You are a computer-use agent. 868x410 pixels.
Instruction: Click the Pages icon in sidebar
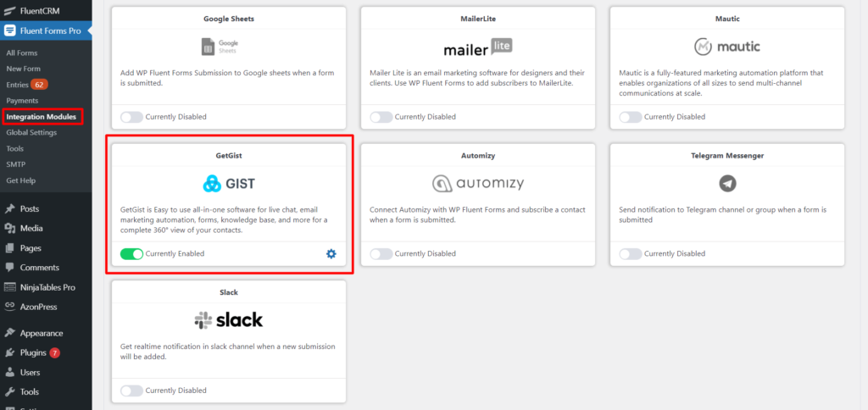[9, 248]
